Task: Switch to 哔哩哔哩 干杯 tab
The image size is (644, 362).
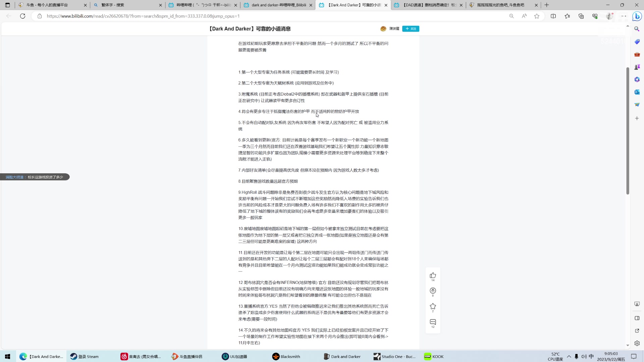Action: click(x=203, y=5)
